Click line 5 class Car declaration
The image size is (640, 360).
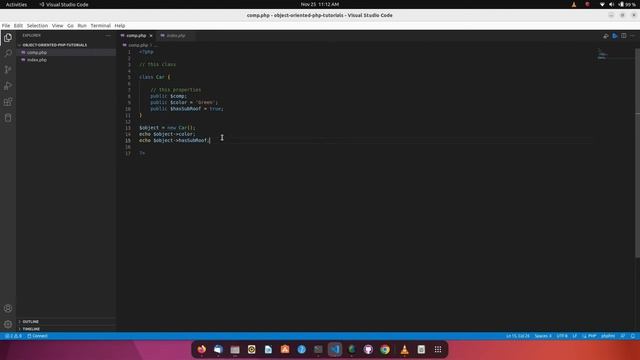click(155, 77)
